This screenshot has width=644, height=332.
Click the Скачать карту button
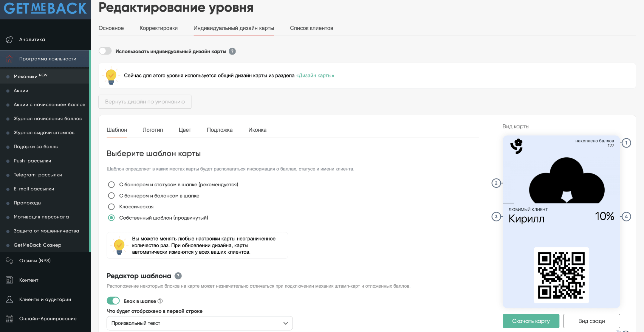[531, 321]
